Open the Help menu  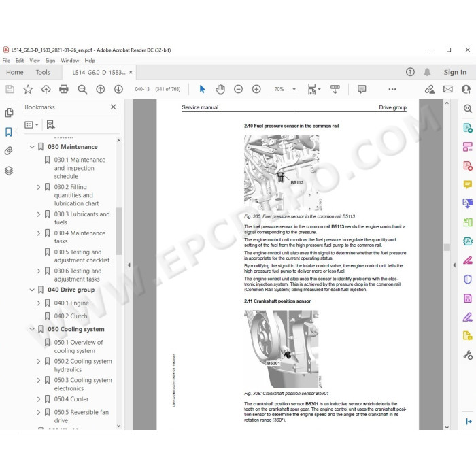[90, 61]
